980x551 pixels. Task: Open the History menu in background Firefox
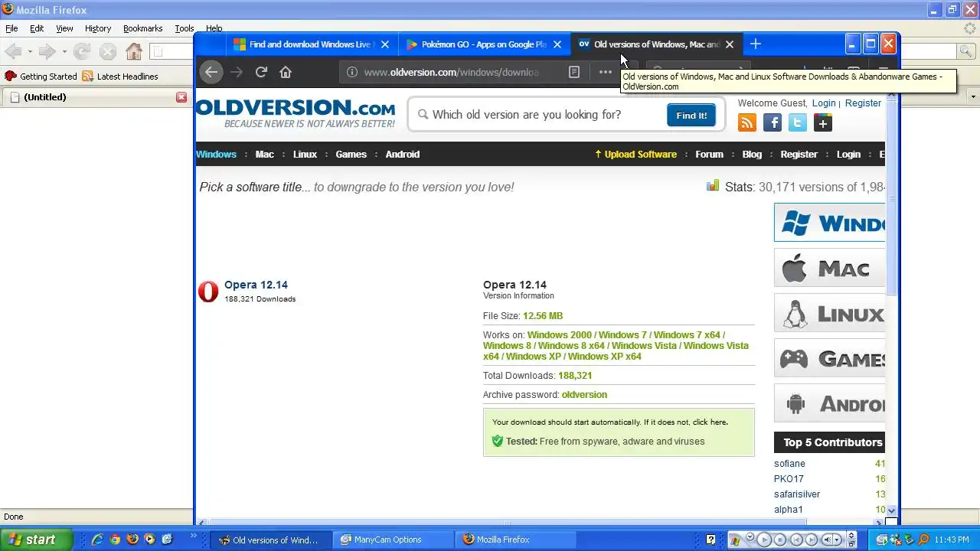pyautogui.click(x=98, y=28)
